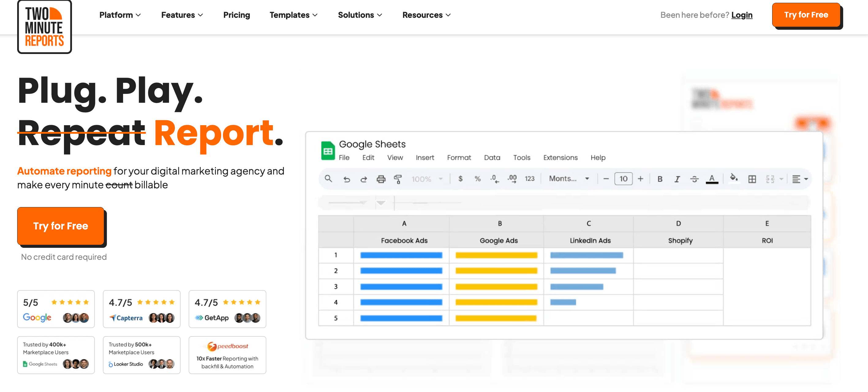Click the redo arrow icon

click(x=364, y=179)
